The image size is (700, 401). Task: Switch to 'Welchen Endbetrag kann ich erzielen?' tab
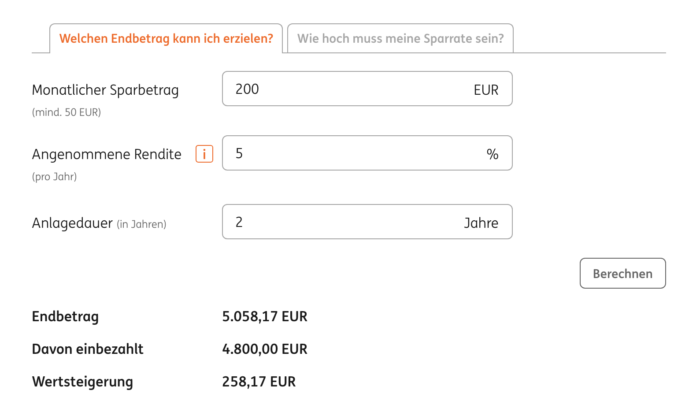(166, 38)
